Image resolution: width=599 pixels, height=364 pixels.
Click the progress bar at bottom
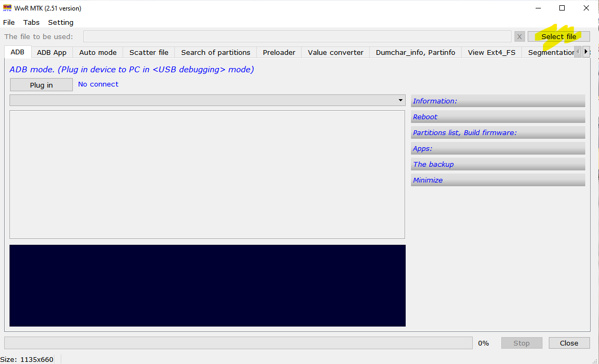pyautogui.click(x=238, y=343)
